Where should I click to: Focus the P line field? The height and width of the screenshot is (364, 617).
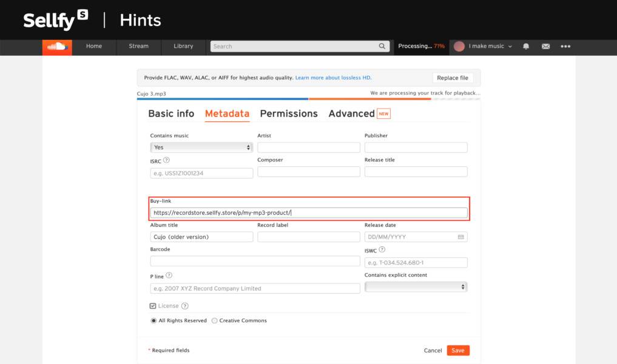tap(255, 288)
